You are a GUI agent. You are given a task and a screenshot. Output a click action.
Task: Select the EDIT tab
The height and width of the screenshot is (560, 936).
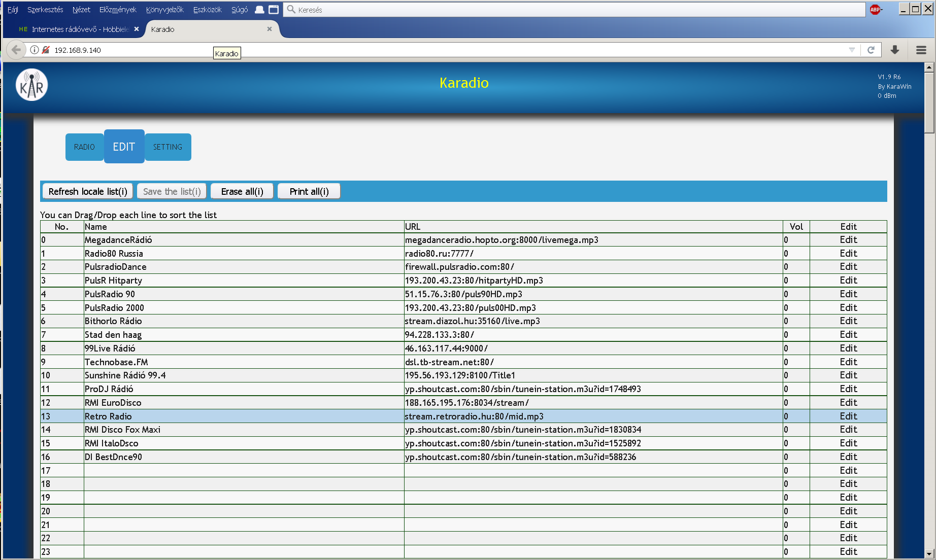click(124, 147)
